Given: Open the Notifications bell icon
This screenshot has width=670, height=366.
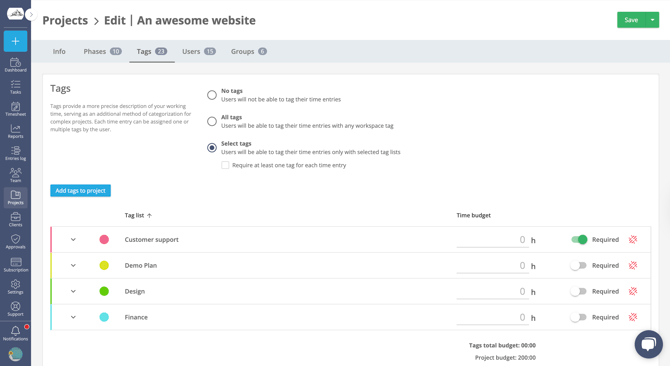Looking at the screenshot, I should tap(15, 333).
